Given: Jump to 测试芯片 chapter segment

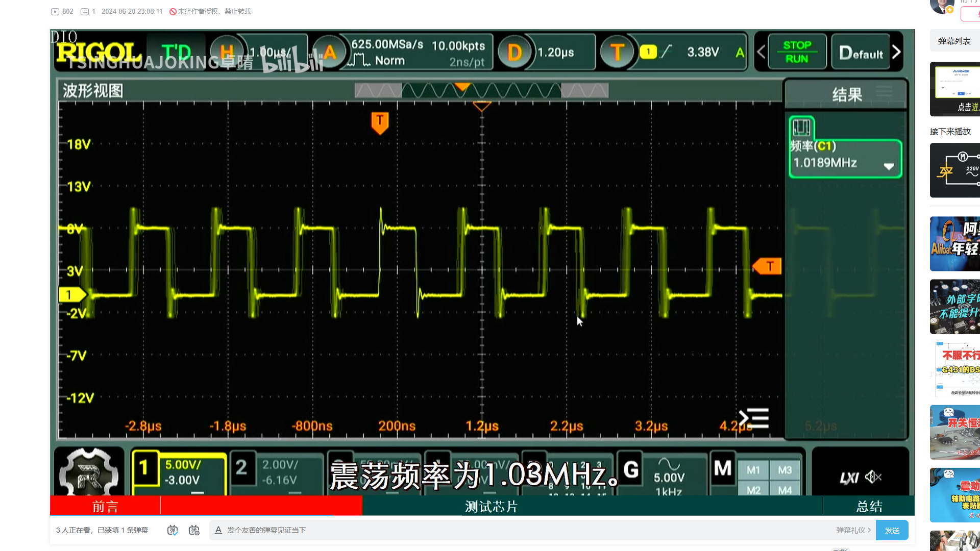Looking at the screenshot, I should point(491,507).
